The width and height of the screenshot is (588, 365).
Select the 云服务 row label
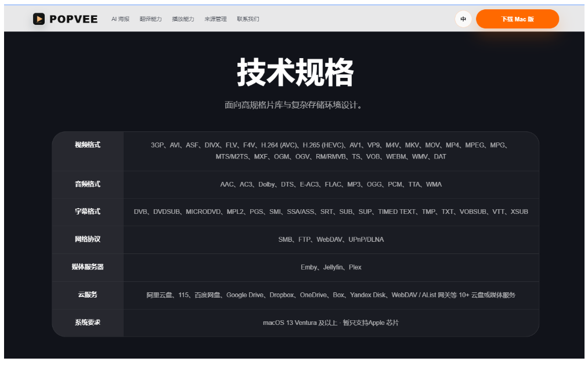pyautogui.click(x=88, y=295)
